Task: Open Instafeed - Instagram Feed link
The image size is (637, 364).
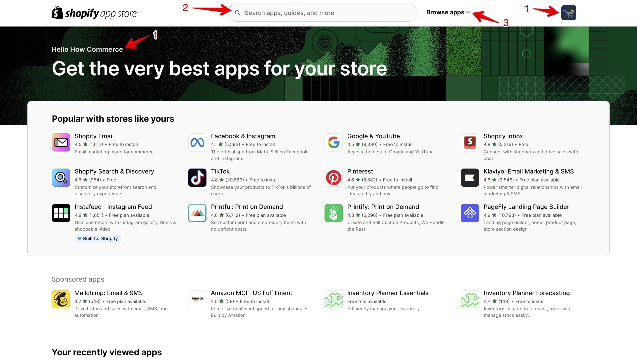Action: pyautogui.click(x=113, y=207)
